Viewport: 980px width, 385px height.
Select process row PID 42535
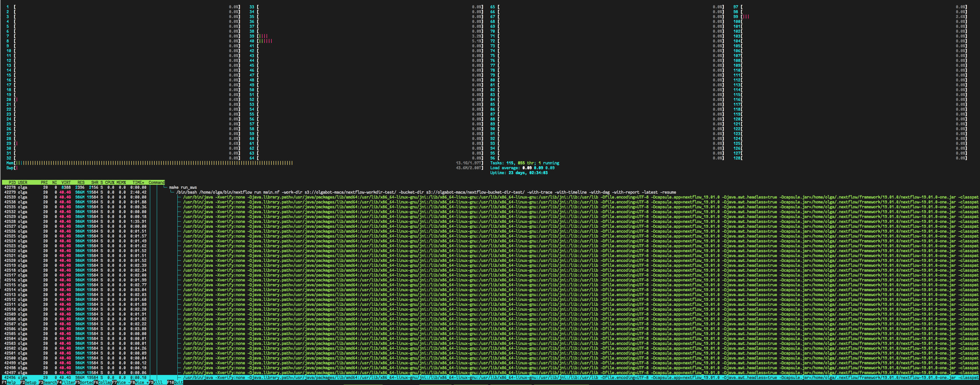click(490, 207)
